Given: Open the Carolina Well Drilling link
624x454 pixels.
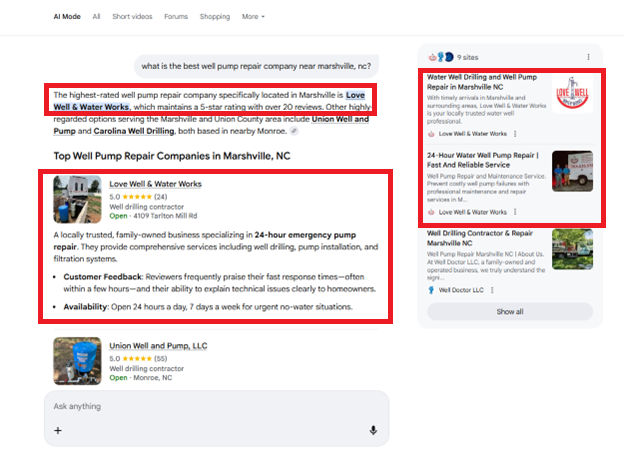Looking at the screenshot, I should [134, 131].
